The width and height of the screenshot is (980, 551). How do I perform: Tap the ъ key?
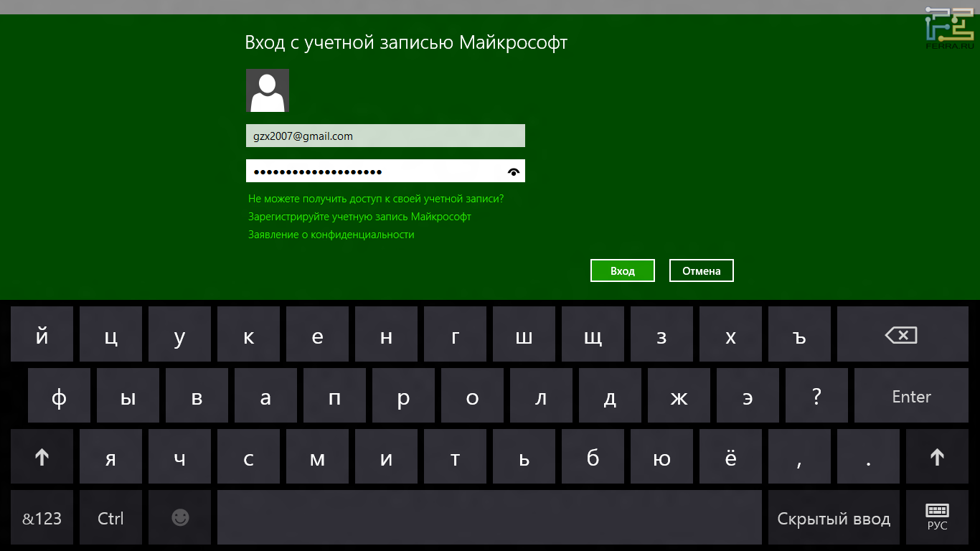[x=799, y=334]
